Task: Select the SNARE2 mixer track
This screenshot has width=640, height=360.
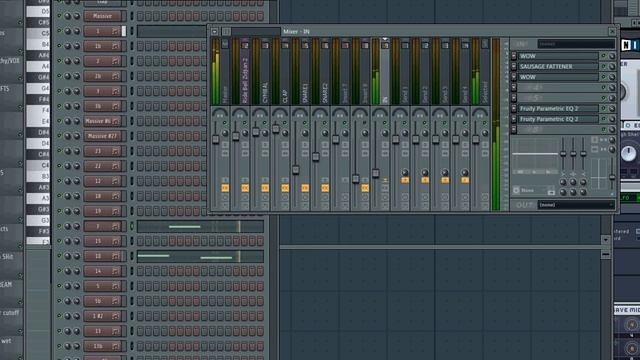Action: 325,71
